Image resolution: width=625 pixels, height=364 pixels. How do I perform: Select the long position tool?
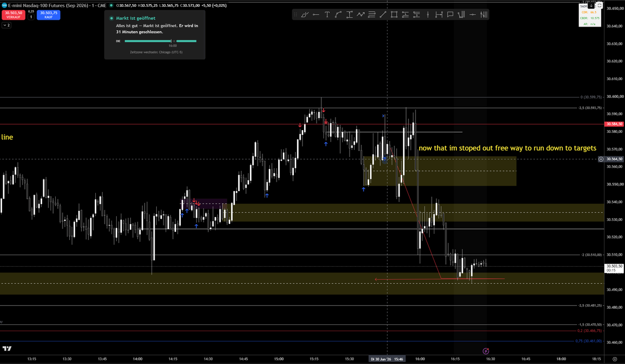[405, 15]
